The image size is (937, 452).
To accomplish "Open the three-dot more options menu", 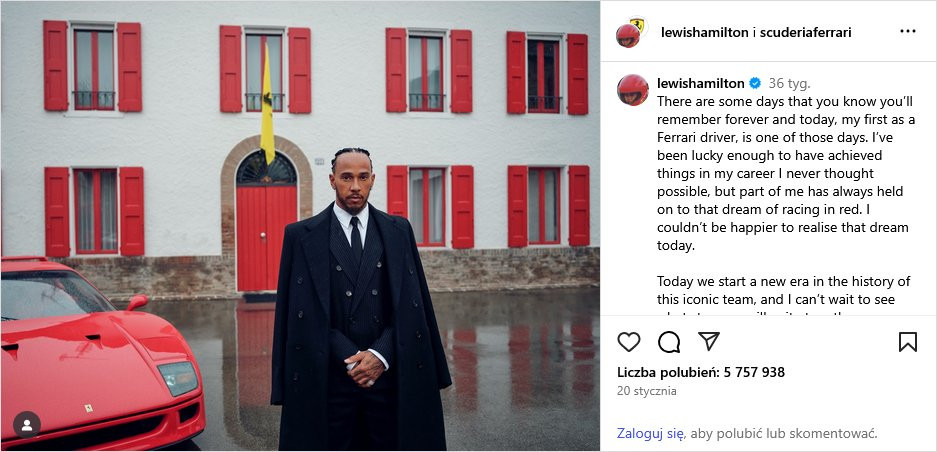I will [908, 32].
